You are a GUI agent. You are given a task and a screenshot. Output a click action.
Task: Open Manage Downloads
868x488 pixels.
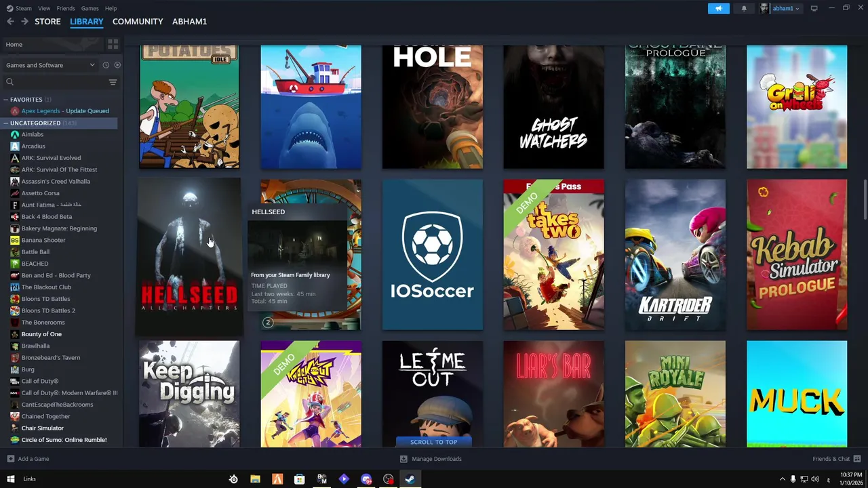pyautogui.click(x=431, y=459)
